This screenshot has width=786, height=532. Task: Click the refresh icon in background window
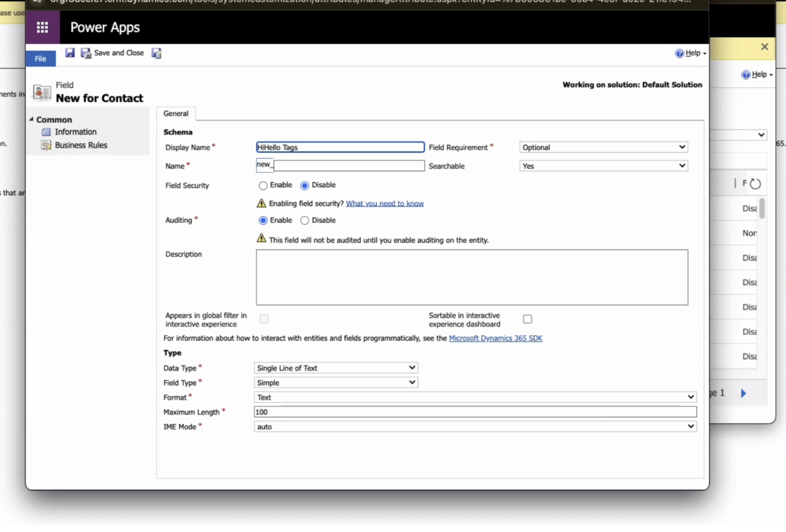pyautogui.click(x=755, y=184)
